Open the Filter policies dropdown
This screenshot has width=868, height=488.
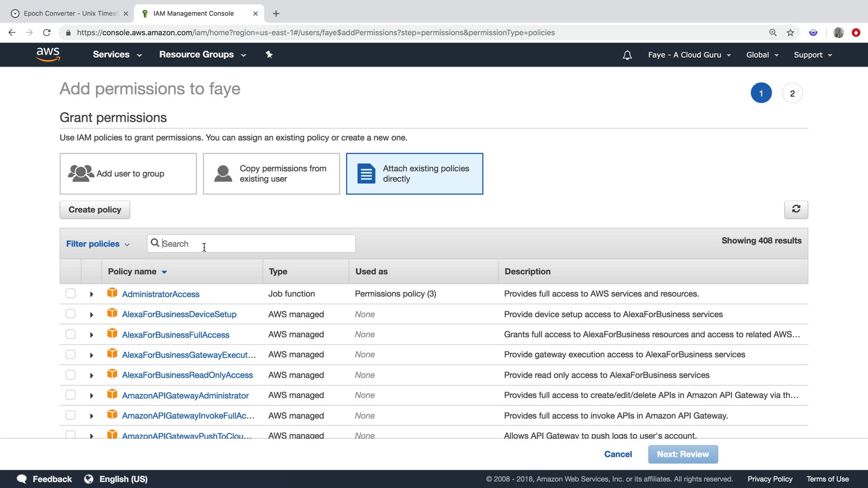[98, 244]
